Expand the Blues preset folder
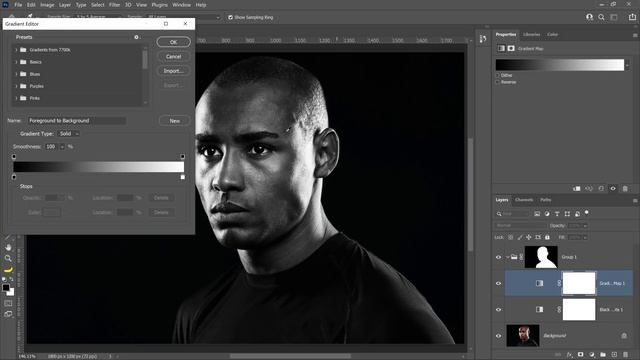 (16, 74)
